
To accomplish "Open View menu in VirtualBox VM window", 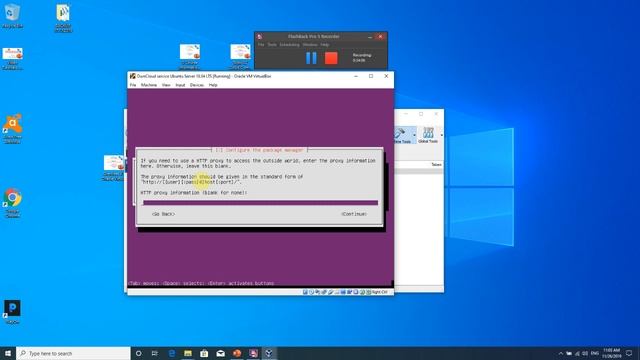I will point(166,85).
